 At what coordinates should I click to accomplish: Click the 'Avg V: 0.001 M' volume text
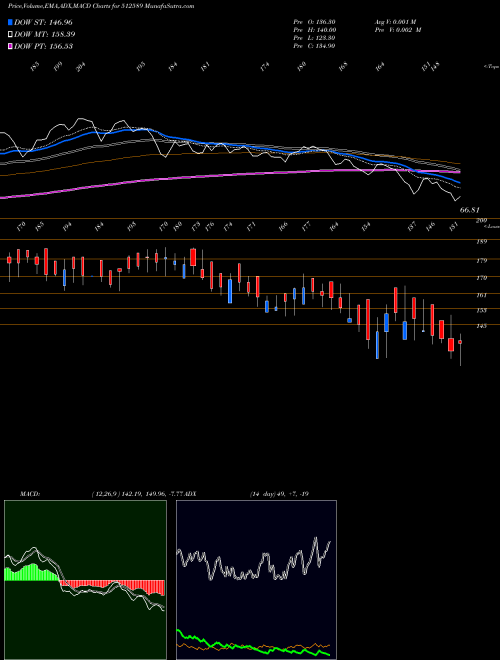(x=395, y=22)
